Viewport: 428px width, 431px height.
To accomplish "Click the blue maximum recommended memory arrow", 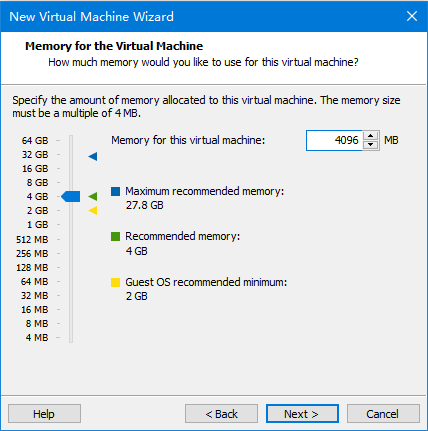I will (93, 156).
